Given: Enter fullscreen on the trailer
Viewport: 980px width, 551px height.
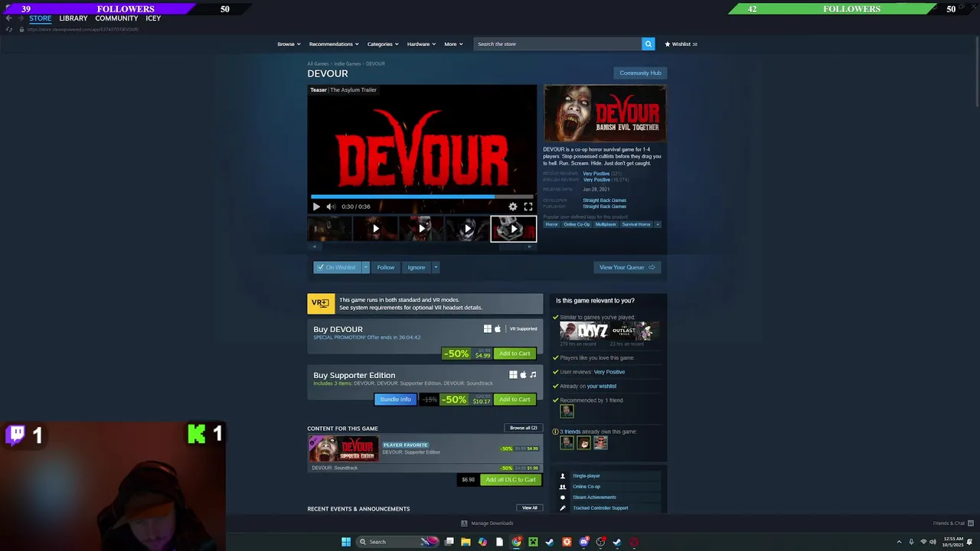Looking at the screenshot, I should click(x=528, y=207).
